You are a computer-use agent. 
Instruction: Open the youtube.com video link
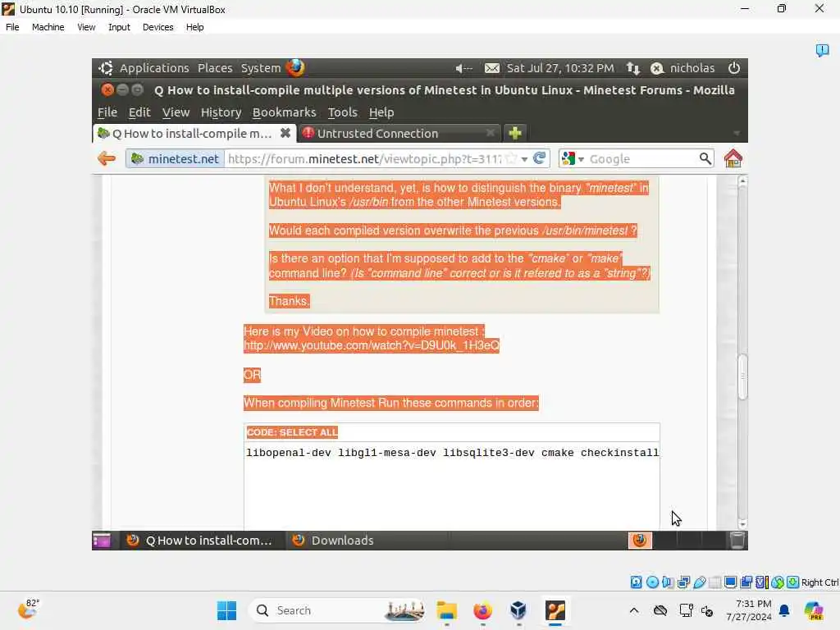[372, 345]
